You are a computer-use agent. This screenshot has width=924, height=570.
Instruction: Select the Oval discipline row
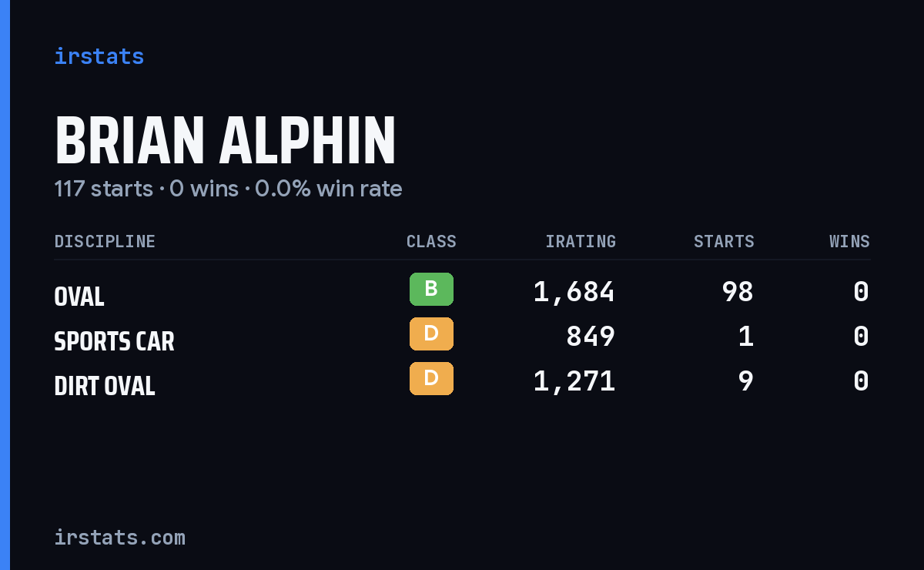click(462, 292)
